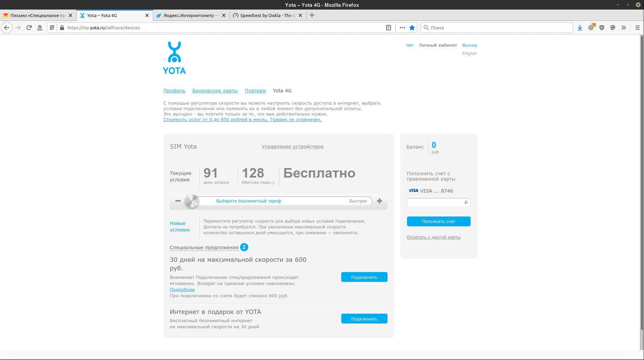This screenshot has height=360, width=644.
Task: Expand Специальные предложения section
Action: pos(204,247)
